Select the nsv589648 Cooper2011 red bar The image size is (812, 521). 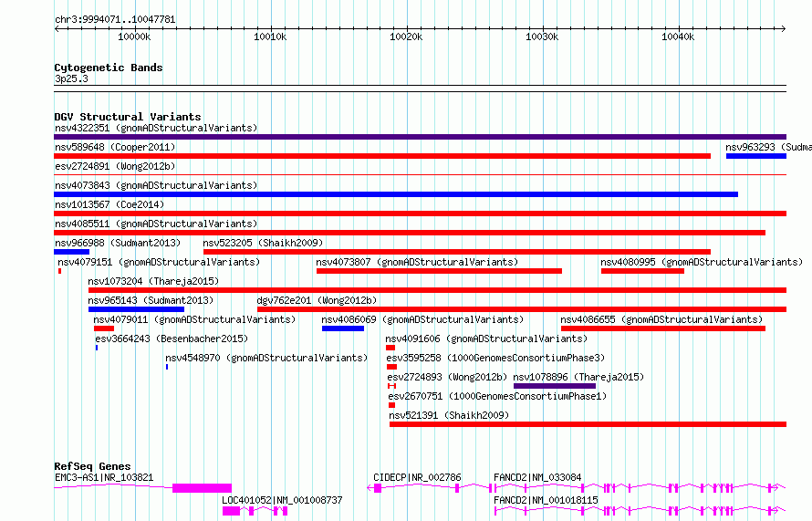coord(382,156)
